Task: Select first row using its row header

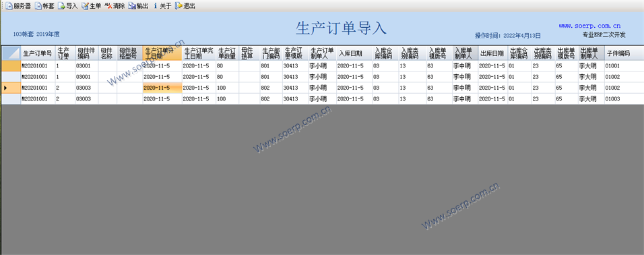Action: 11,66
